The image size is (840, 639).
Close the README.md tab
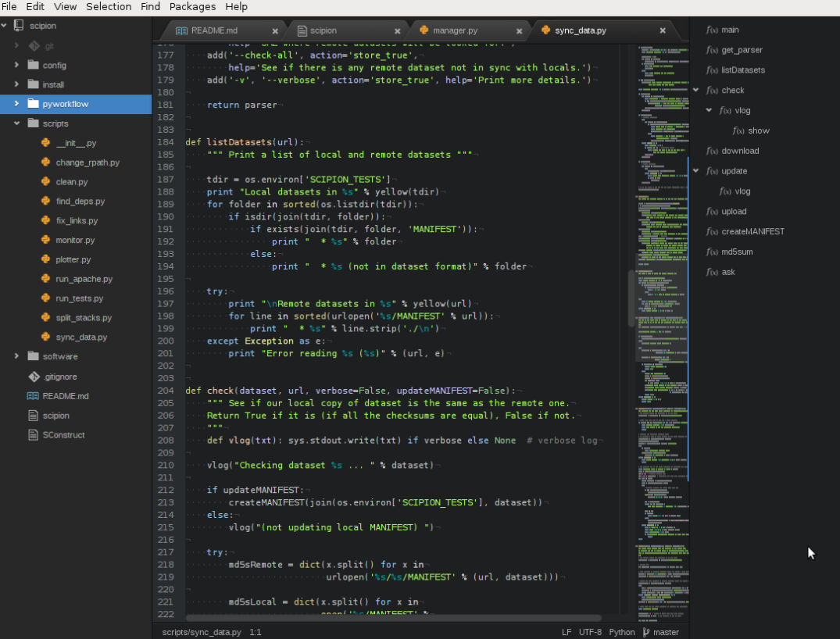[x=275, y=31]
